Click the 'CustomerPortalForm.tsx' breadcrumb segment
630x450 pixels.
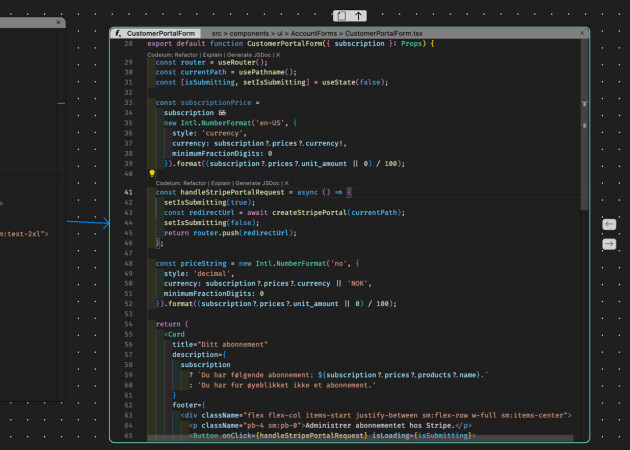384,33
